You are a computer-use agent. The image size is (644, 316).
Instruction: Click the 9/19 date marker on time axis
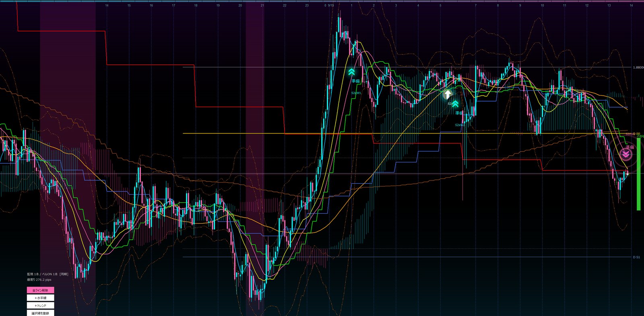(x=331, y=6)
